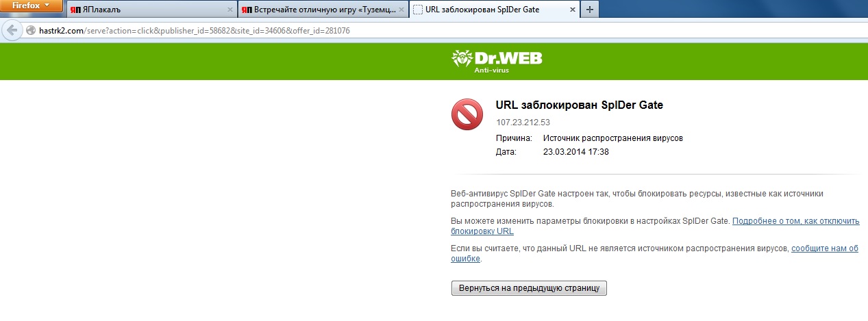Focus the hastrk2.com address bar
Viewport: 868px width, 321px height.
[x=445, y=31]
